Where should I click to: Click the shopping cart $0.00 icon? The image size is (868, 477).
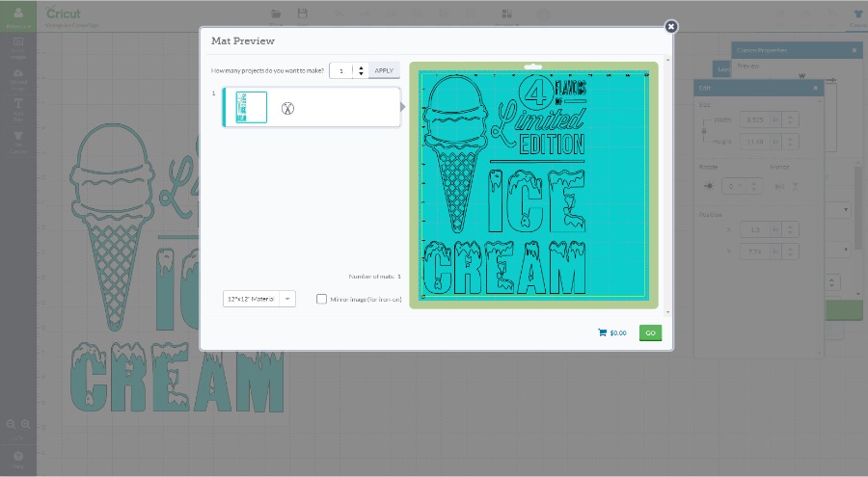602,332
